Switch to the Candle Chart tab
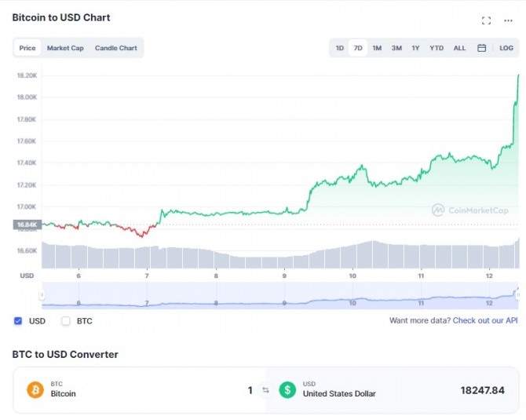526x420 pixels. [x=115, y=48]
